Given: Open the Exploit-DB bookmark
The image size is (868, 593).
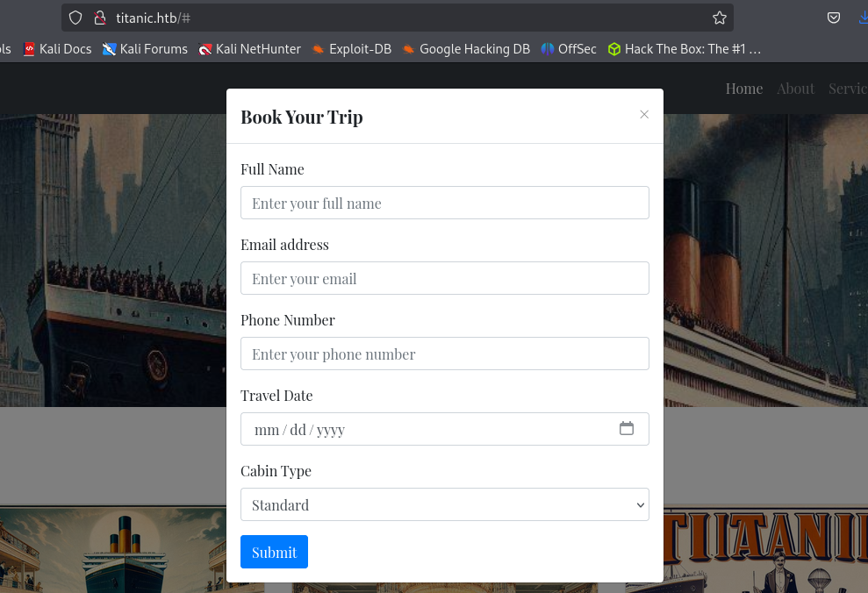Looking at the screenshot, I should 351,49.
